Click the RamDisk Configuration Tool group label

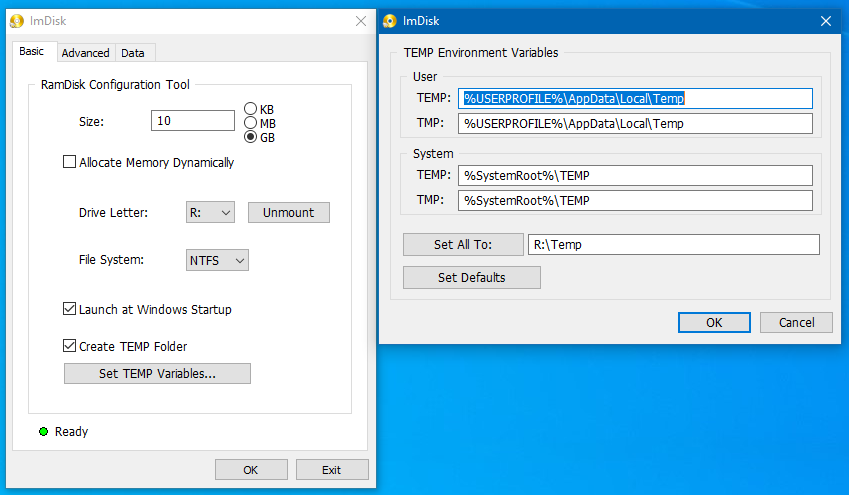pos(115,84)
